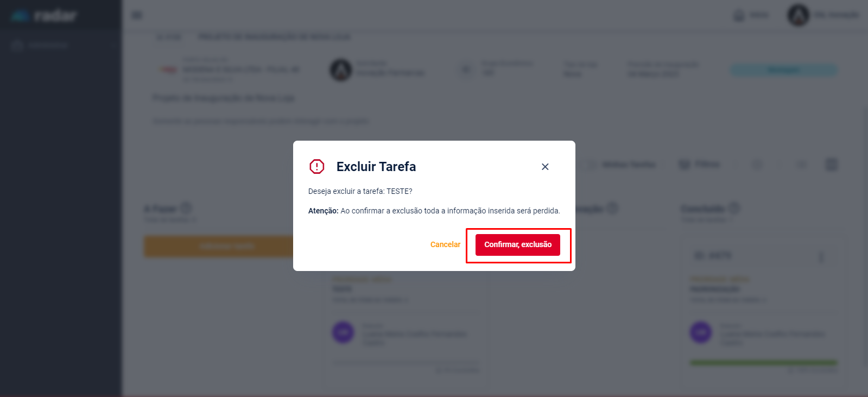Open the user profile avatar at top right

tap(798, 15)
